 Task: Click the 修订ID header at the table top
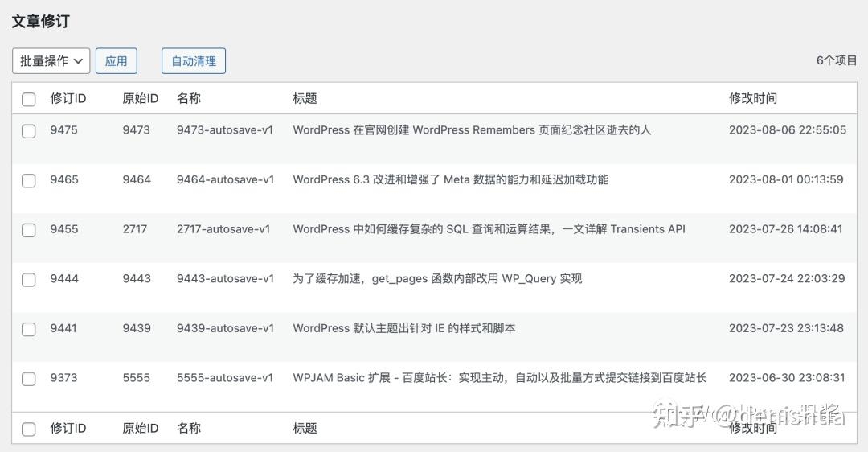tap(68, 99)
